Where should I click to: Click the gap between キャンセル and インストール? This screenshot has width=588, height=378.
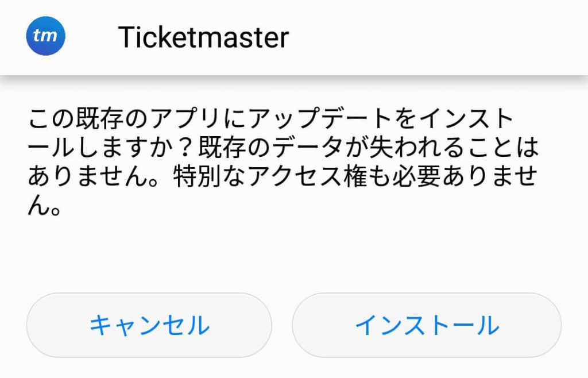tap(282, 326)
